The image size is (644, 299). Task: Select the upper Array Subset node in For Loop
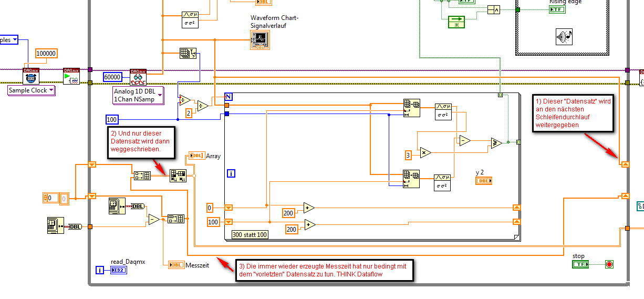tap(411, 107)
